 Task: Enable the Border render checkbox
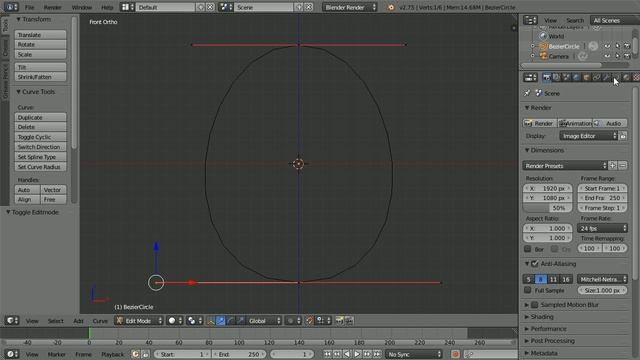click(x=528, y=249)
